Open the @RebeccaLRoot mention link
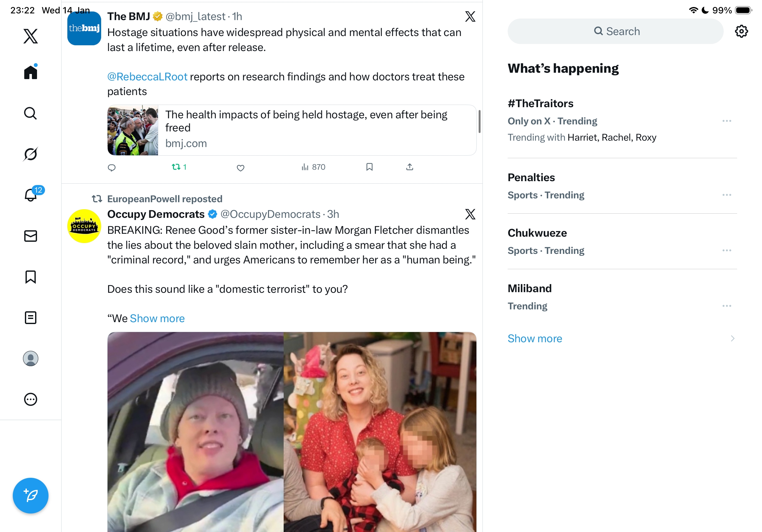Viewport: 762px width, 532px height. tap(147, 77)
